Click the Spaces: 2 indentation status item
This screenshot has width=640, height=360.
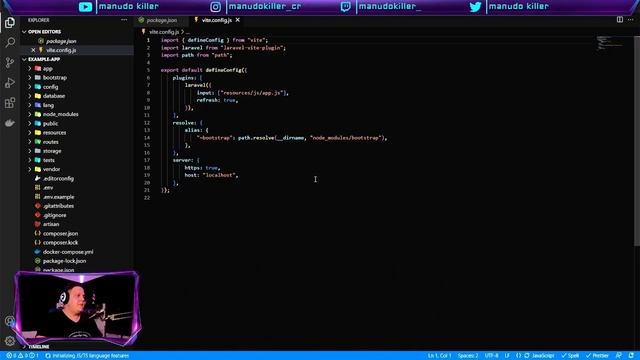coord(468,356)
